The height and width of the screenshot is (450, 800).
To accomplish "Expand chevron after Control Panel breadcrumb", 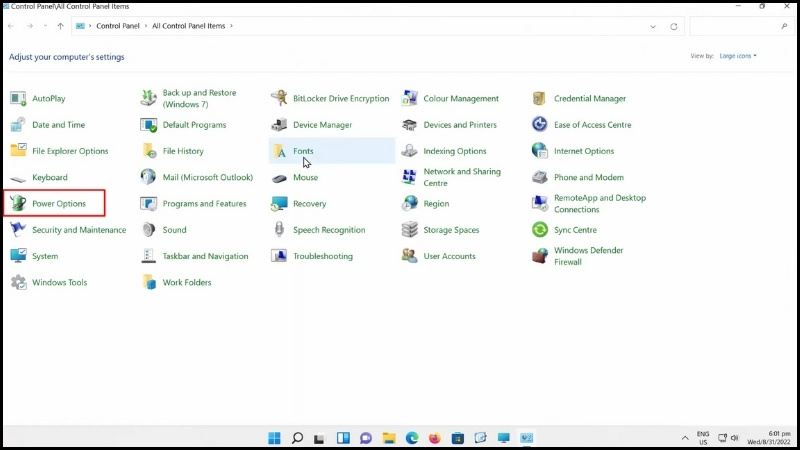I will tap(145, 26).
